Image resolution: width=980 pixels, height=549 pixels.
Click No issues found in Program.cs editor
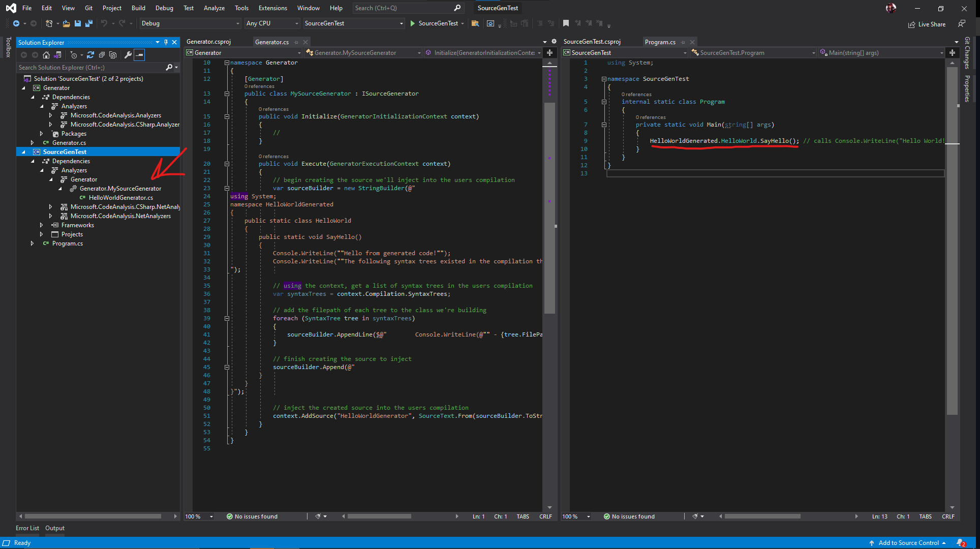(629, 516)
